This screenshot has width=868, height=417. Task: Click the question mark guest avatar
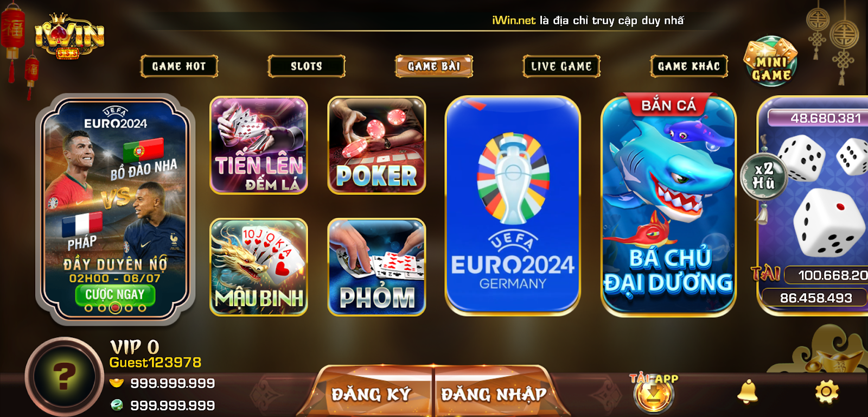coord(64,376)
